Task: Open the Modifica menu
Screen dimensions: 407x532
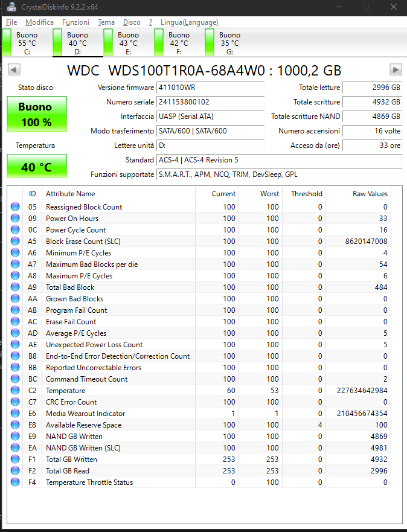Action: [39, 22]
